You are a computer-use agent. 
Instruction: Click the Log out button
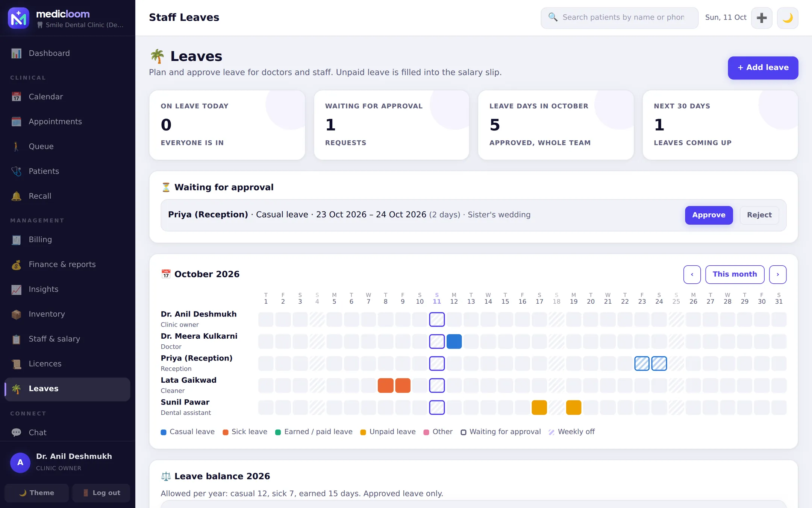pyautogui.click(x=101, y=493)
